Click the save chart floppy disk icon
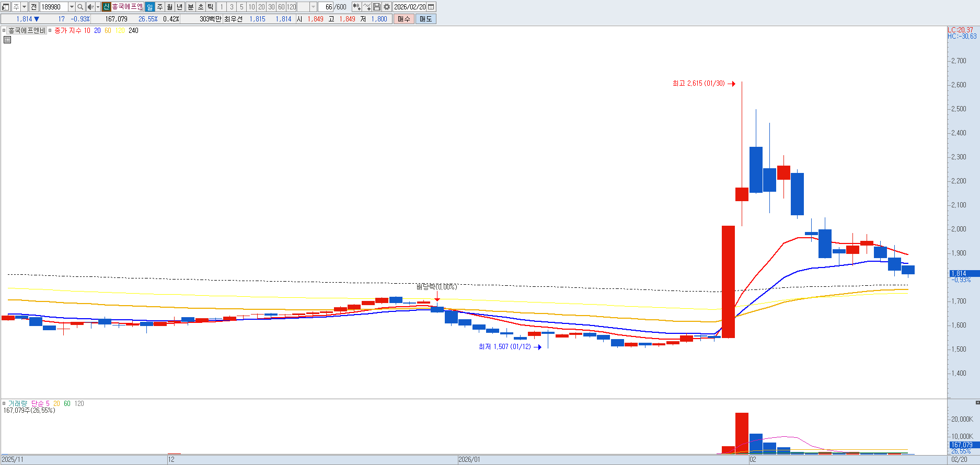Viewport: 980px width, 465px height. [377, 7]
